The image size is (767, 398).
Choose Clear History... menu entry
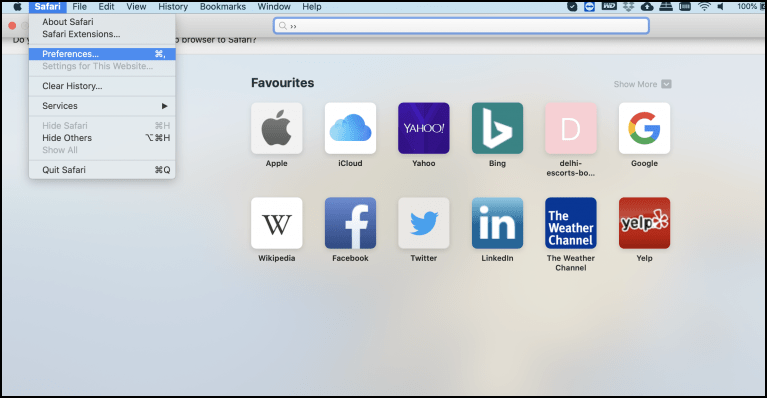point(102,86)
